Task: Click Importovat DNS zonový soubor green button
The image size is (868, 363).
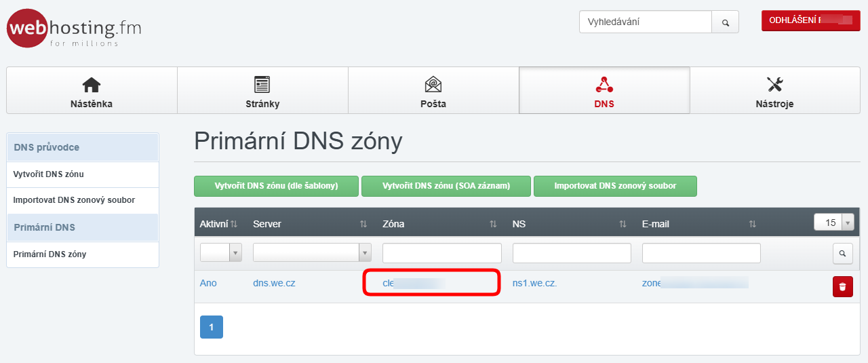Action: pyautogui.click(x=615, y=186)
